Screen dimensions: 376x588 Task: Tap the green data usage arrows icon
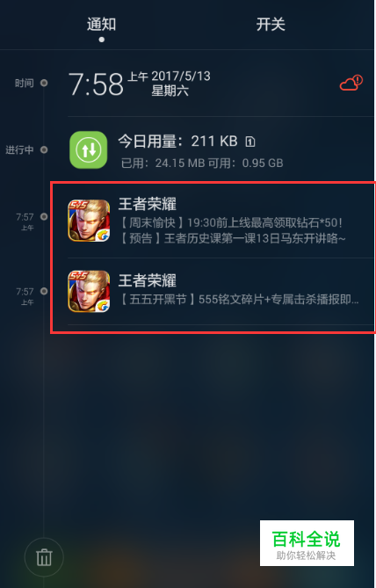click(89, 149)
